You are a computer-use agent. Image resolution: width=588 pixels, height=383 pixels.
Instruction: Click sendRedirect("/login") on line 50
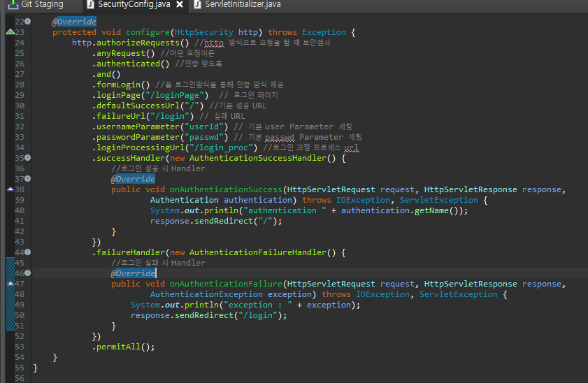(x=229, y=316)
